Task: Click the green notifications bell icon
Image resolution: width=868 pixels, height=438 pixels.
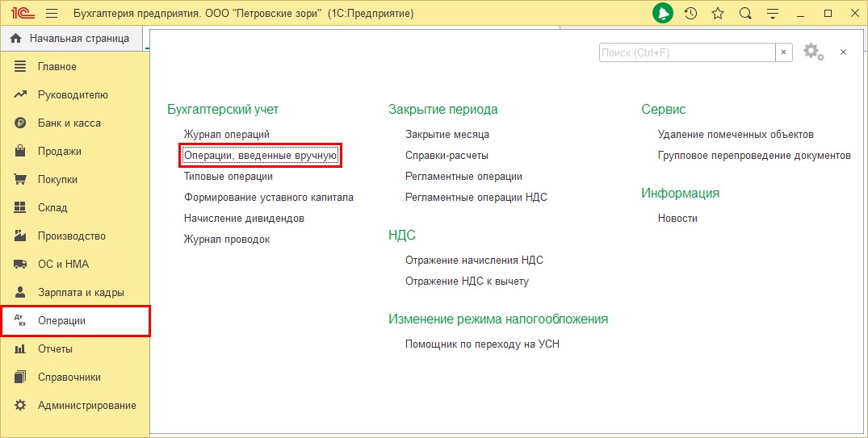Action: click(x=663, y=13)
